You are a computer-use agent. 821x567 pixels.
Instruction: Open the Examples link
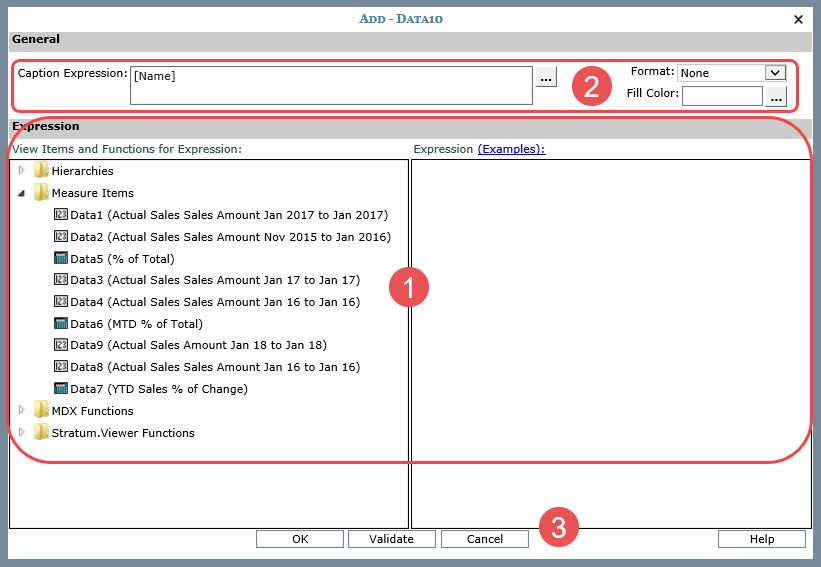coord(511,149)
